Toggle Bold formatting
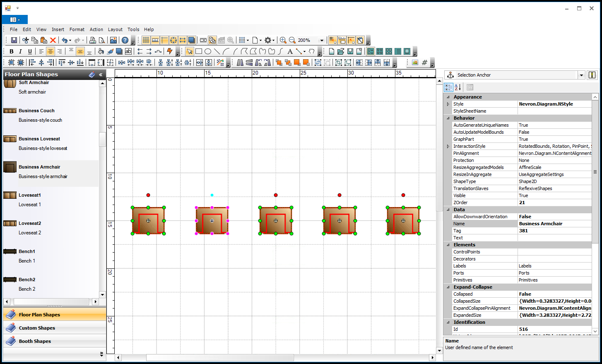This screenshot has width=602, height=364. click(12, 51)
